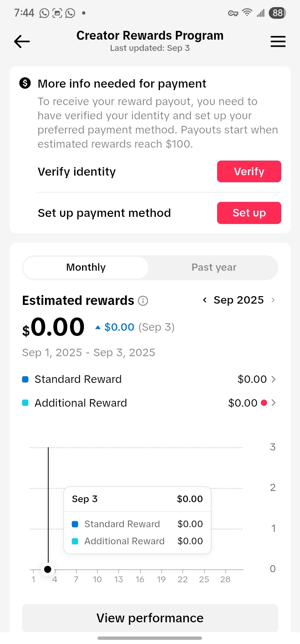Select the Sep 3 data point on chart
The image size is (300, 644).
point(47,569)
